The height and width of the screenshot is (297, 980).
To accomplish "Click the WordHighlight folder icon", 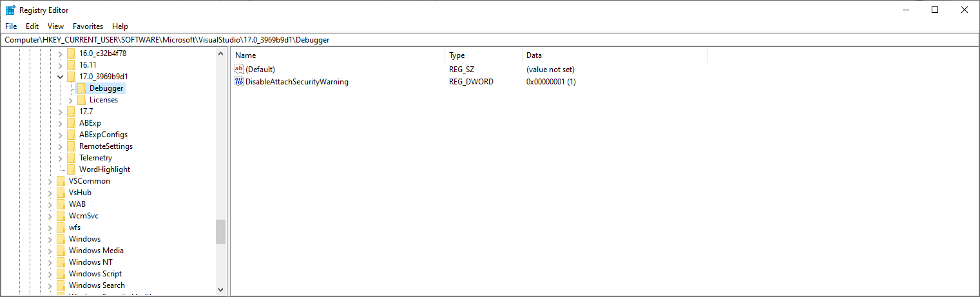I will coord(71,169).
